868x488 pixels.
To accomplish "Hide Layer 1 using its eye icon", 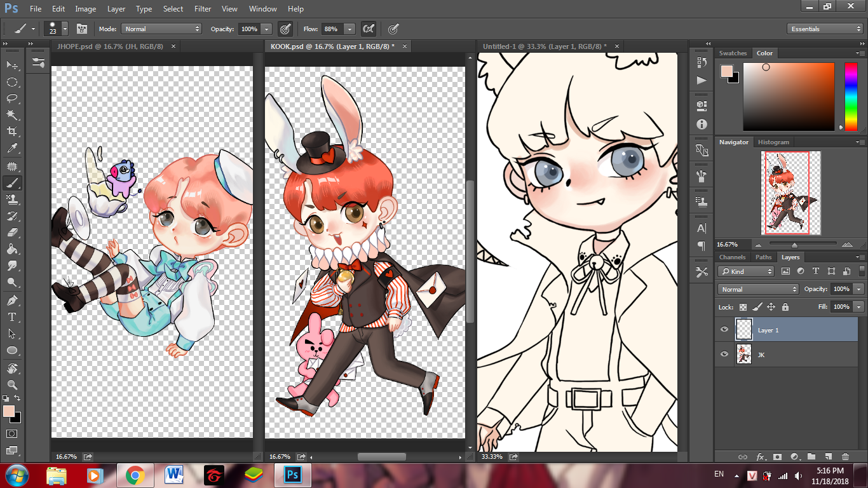I will pos(724,330).
